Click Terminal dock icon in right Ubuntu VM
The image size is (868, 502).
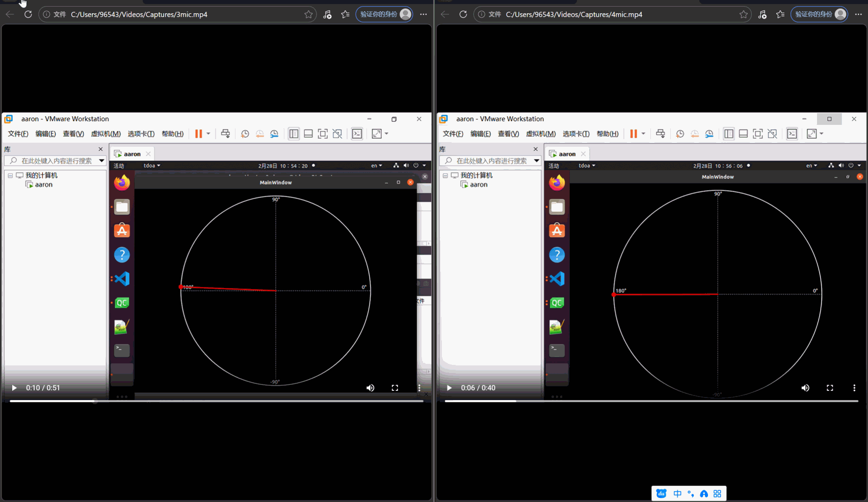click(x=557, y=350)
